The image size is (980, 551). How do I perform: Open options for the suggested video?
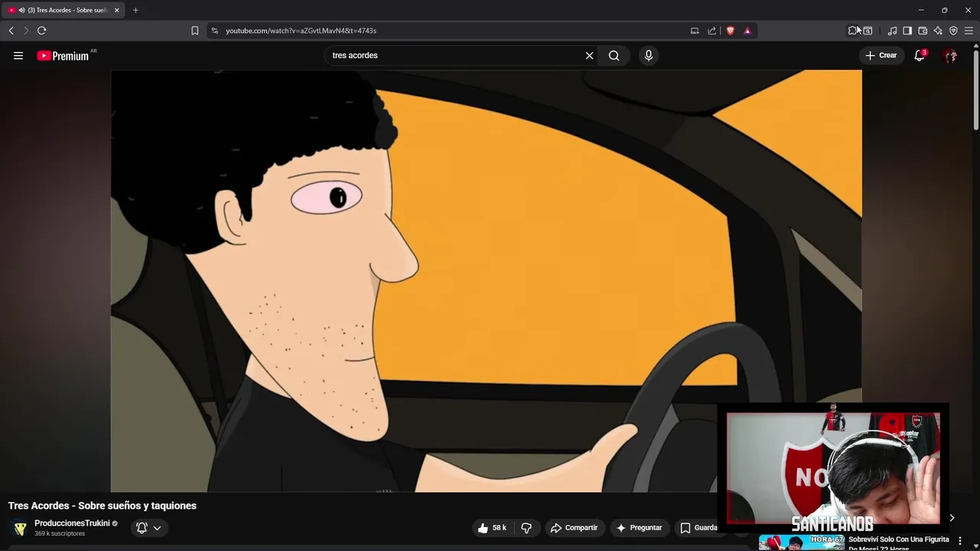click(x=959, y=541)
